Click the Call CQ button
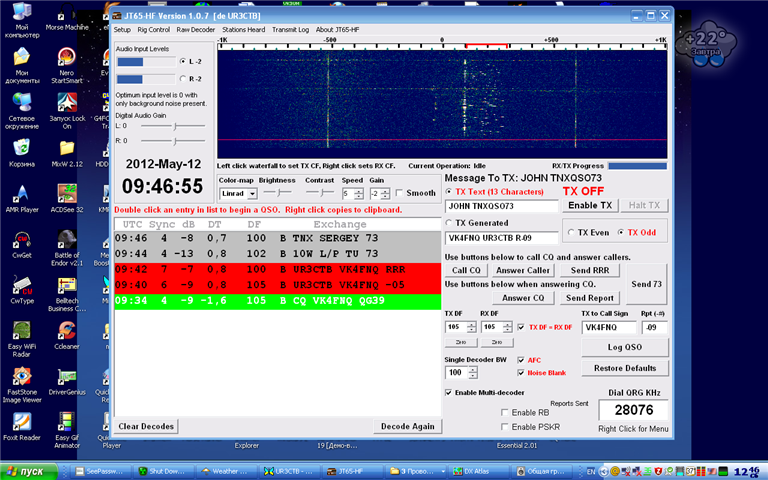 [465, 270]
